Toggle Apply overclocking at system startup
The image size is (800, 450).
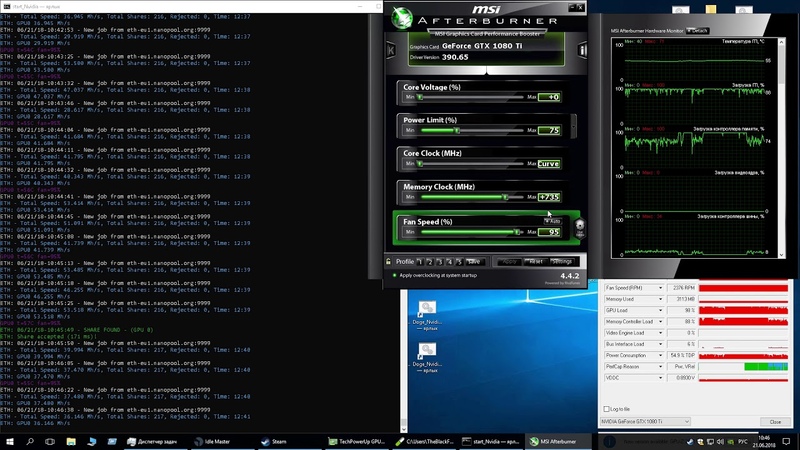pos(435,275)
